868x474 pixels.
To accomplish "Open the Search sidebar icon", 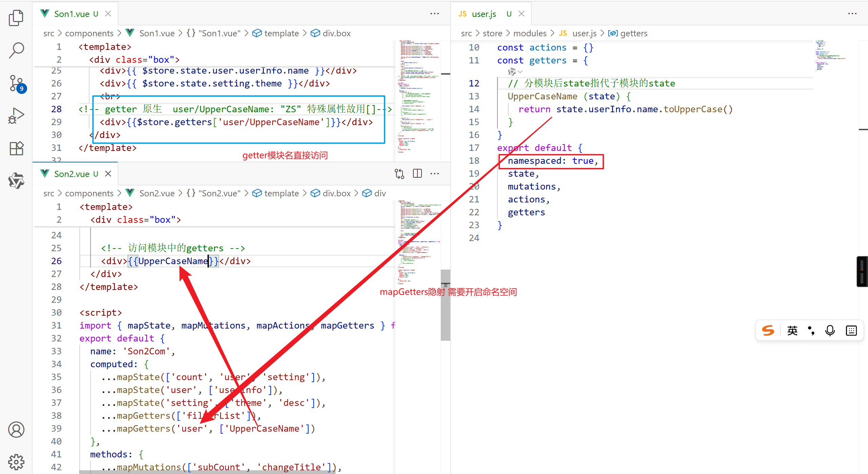I will click(16, 50).
